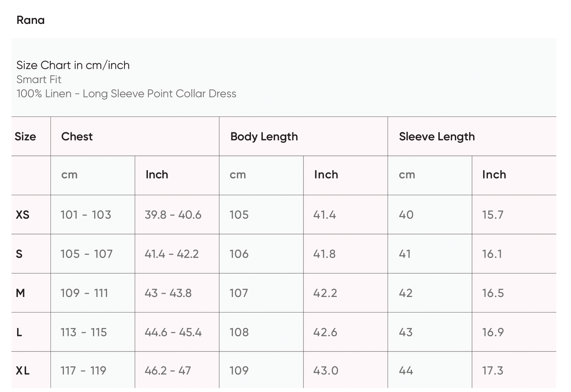Select the XS size row label

tap(23, 215)
